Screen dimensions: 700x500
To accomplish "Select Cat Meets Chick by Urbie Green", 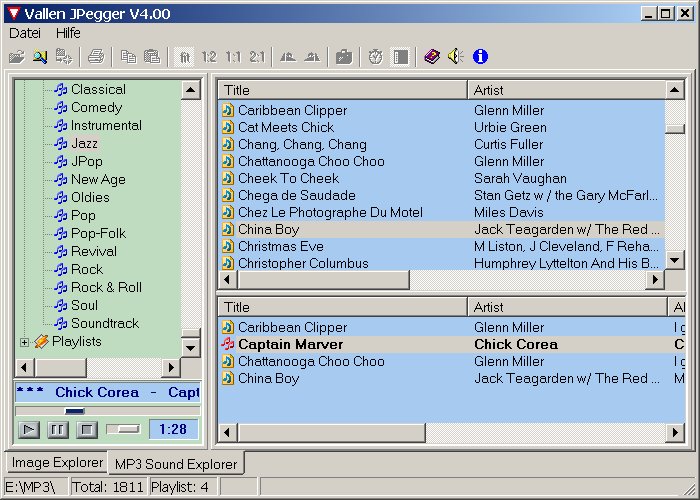I will click(442, 127).
